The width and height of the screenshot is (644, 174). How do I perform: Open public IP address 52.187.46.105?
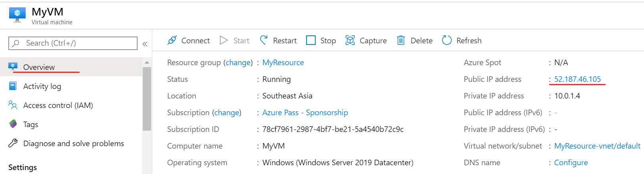coord(577,79)
